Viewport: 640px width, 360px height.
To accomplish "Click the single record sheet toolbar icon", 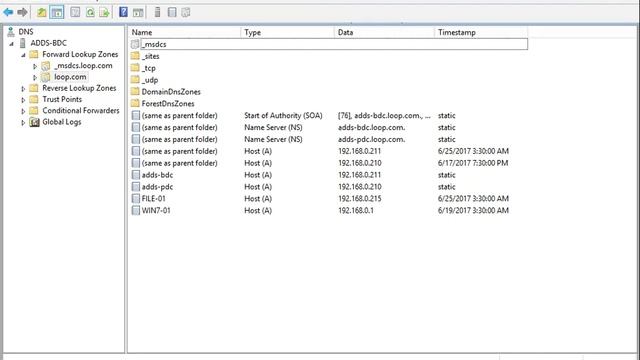I will 172,12.
